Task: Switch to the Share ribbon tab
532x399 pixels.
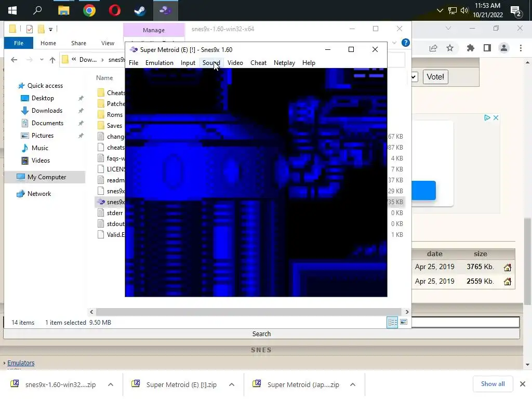Action: click(x=78, y=43)
